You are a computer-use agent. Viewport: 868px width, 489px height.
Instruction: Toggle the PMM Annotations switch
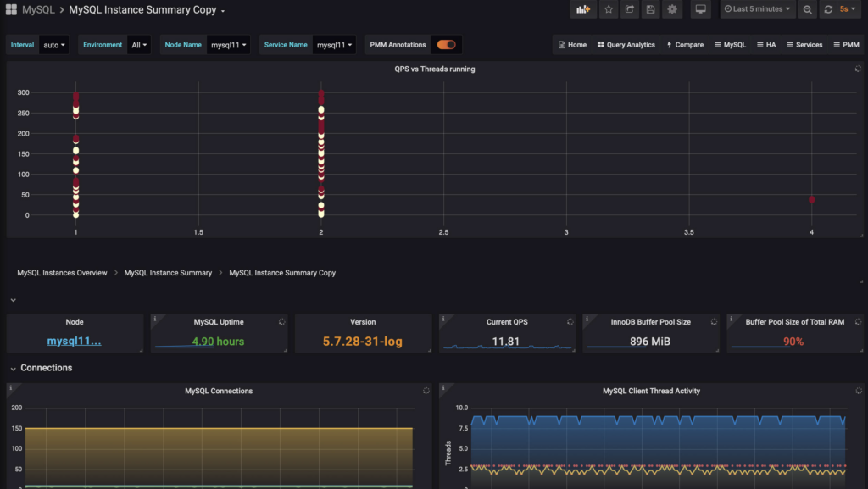(446, 45)
